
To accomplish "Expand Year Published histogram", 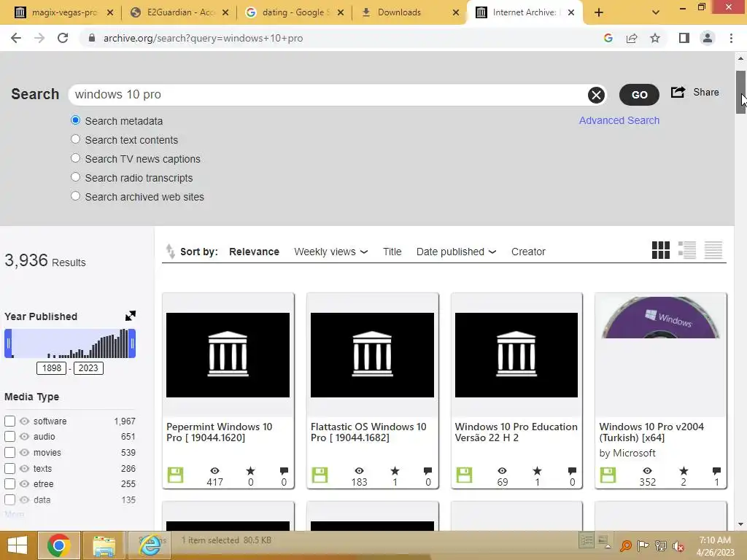I will tap(130, 316).
